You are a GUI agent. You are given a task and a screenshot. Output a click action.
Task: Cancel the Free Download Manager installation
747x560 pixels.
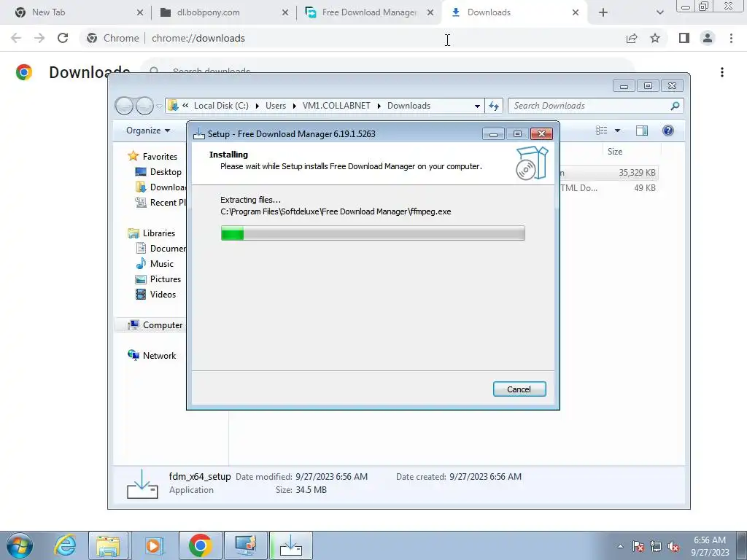519,389
